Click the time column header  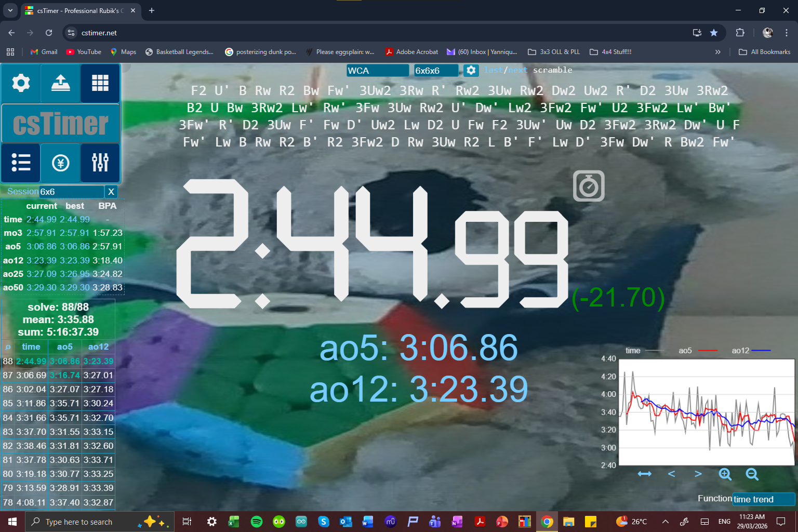pos(31,347)
